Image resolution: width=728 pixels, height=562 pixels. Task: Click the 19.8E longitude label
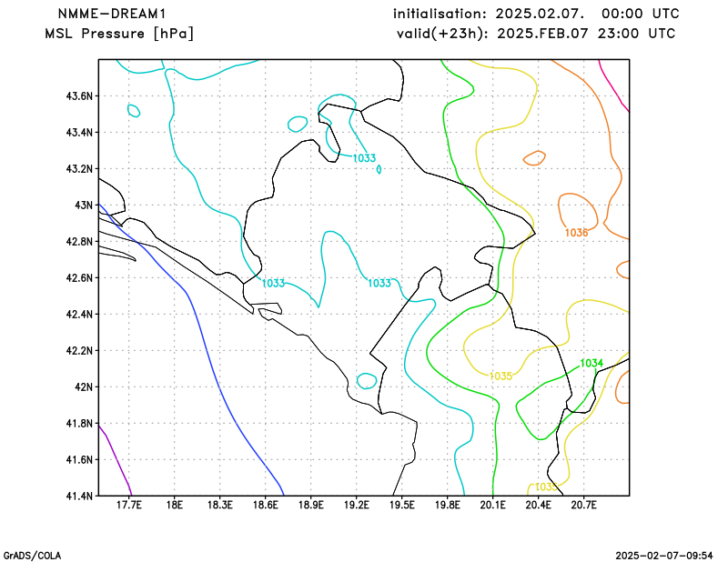click(x=448, y=506)
